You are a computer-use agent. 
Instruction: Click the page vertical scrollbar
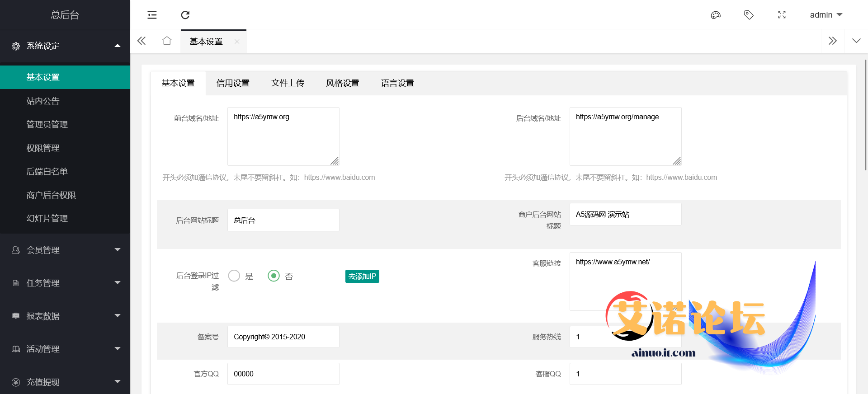click(x=866, y=115)
